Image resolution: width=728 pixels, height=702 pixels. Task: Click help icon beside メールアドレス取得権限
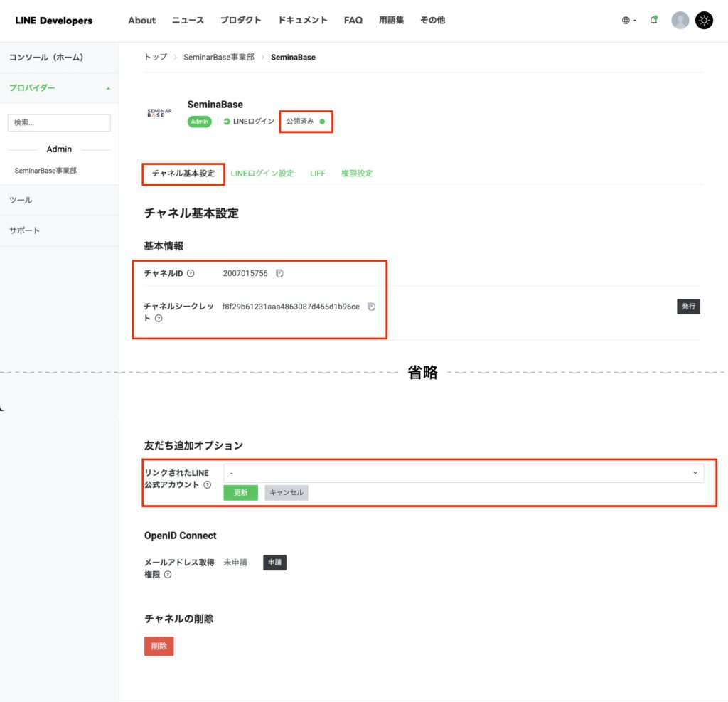(x=168, y=575)
